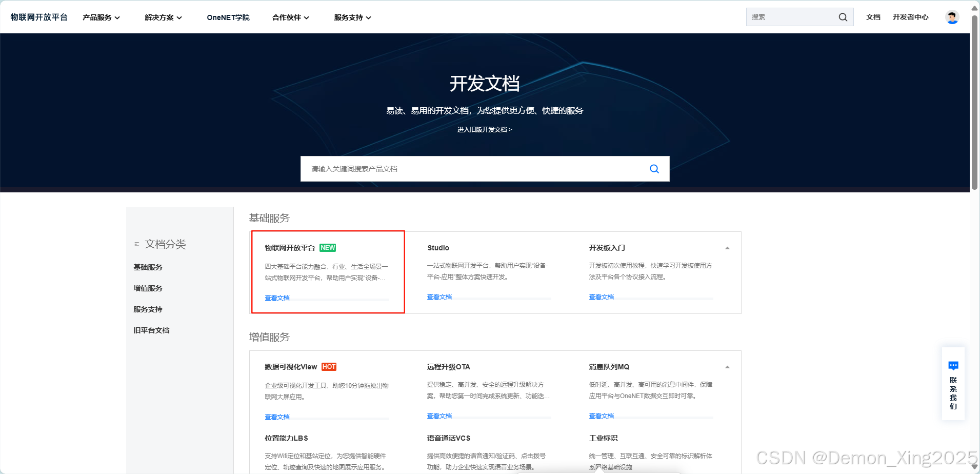The height and width of the screenshot is (474, 980).
Task: Open the user avatar profile icon
Action: click(x=952, y=17)
